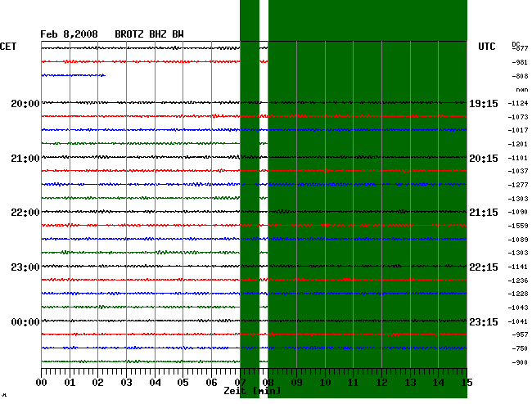Image resolution: width=532 pixels, height=404 pixels.
Task: Select the CET timezone label
Action: (9, 47)
